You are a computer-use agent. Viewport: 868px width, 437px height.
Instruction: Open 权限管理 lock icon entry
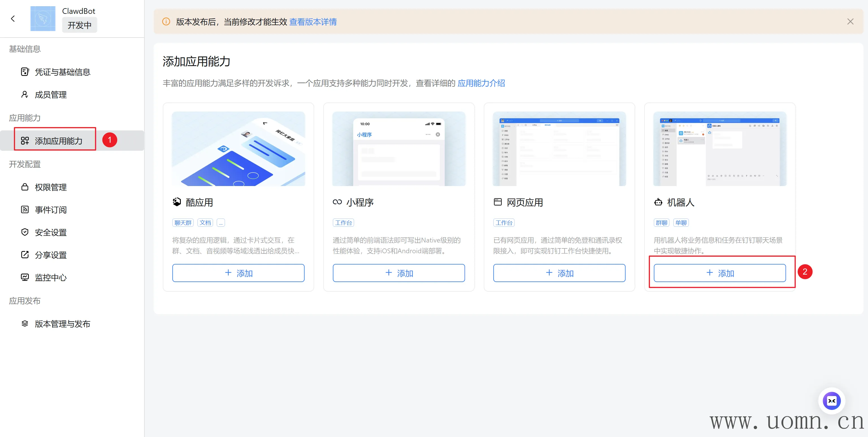[x=25, y=187]
